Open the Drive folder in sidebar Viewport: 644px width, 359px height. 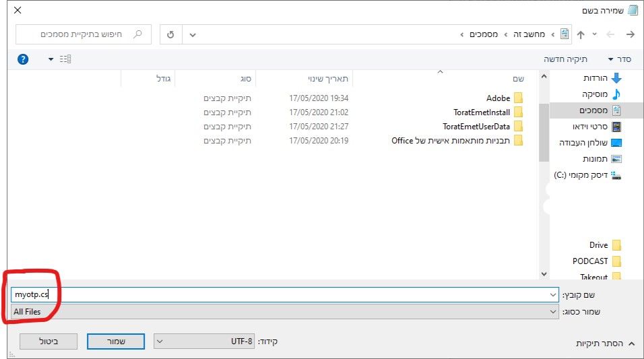tap(598, 245)
